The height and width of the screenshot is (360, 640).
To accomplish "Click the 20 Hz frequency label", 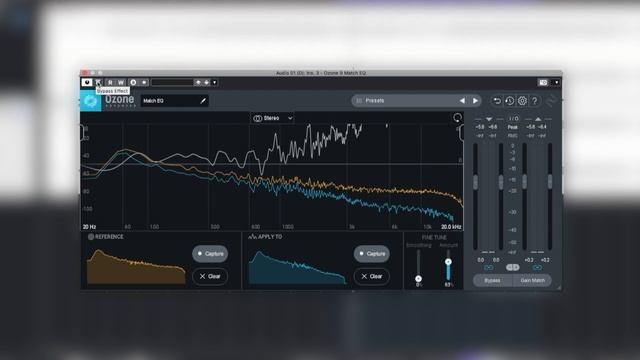I will pyautogui.click(x=89, y=227).
